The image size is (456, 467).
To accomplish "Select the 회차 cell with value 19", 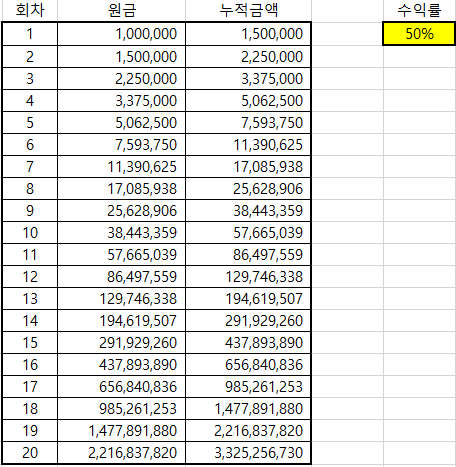I will (x=30, y=431).
